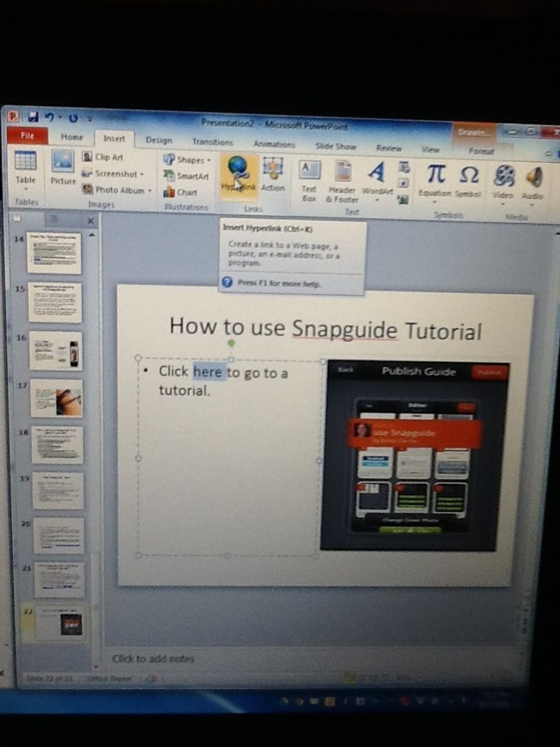Select slide 15 thumbnail

click(x=55, y=302)
